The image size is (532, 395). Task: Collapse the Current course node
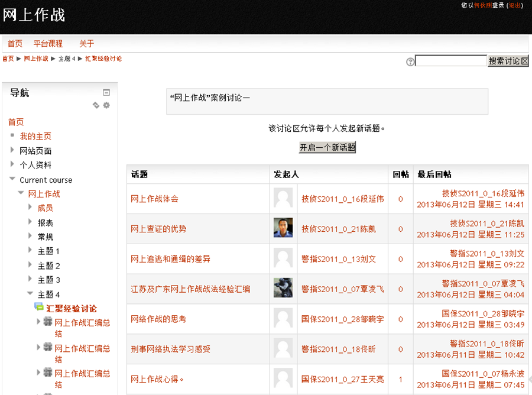(12, 180)
